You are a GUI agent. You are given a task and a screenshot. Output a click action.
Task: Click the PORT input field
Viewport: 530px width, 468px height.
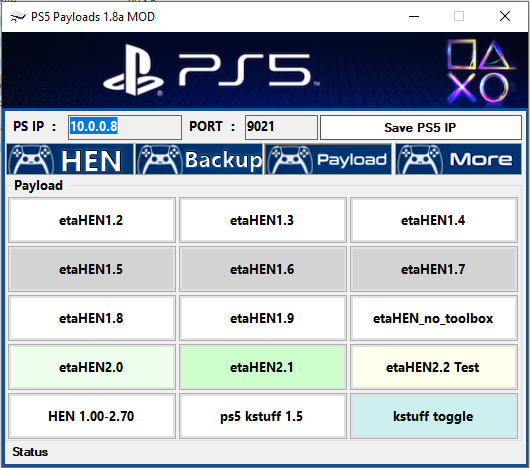pos(281,127)
